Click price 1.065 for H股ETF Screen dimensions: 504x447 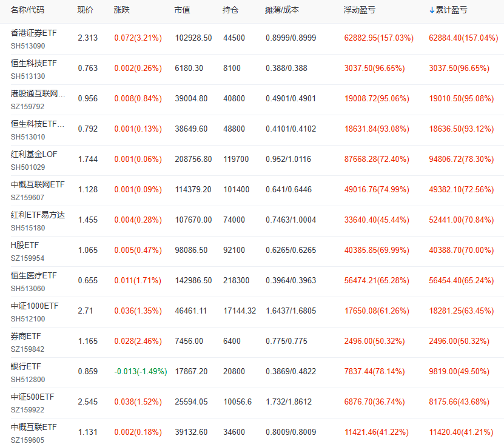[x=88, y=250]
